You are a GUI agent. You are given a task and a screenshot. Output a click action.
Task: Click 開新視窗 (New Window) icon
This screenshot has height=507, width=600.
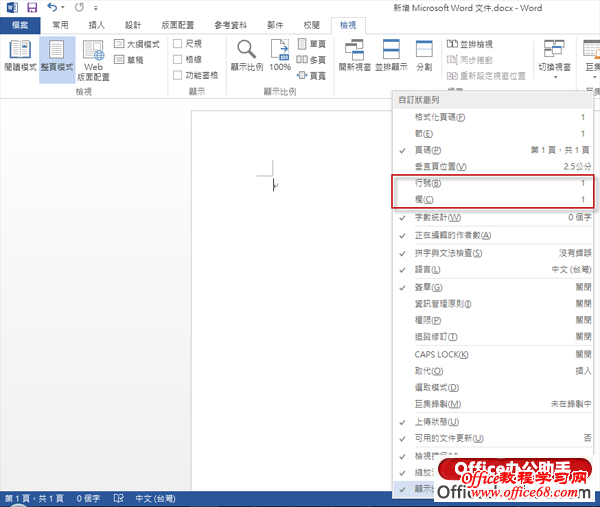coord(355,55)
